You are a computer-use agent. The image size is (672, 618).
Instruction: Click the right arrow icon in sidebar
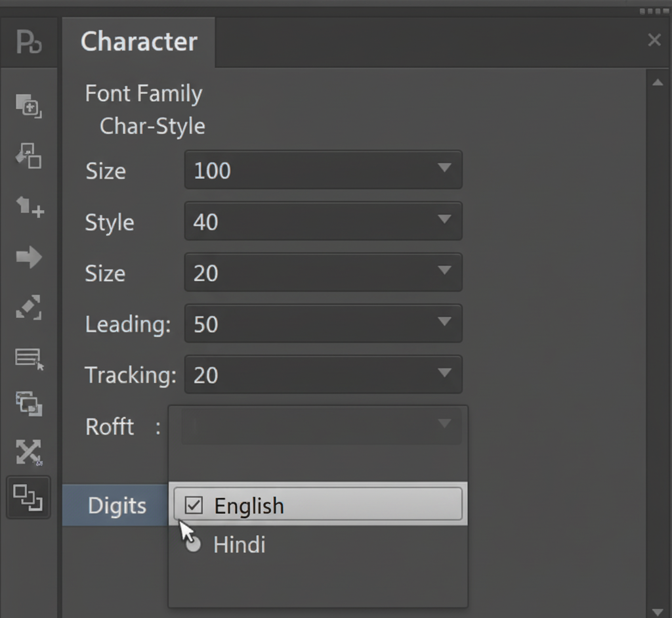[28, 257]
